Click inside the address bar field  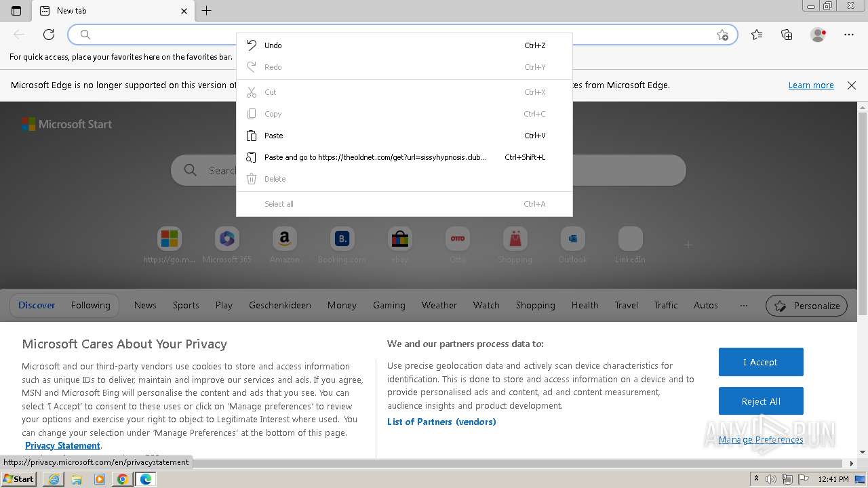403,35
